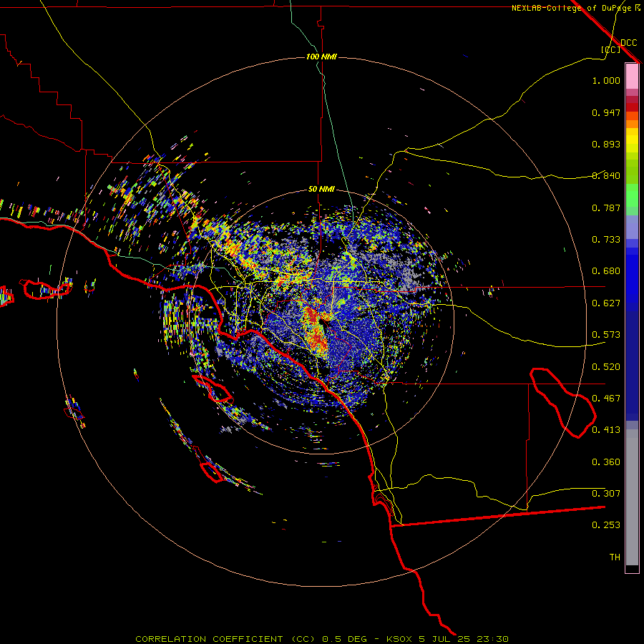Screen dimensions: 644x644
Task: Click the '5 JUL 25 23:30' timestamp
Action: point(464,639)
